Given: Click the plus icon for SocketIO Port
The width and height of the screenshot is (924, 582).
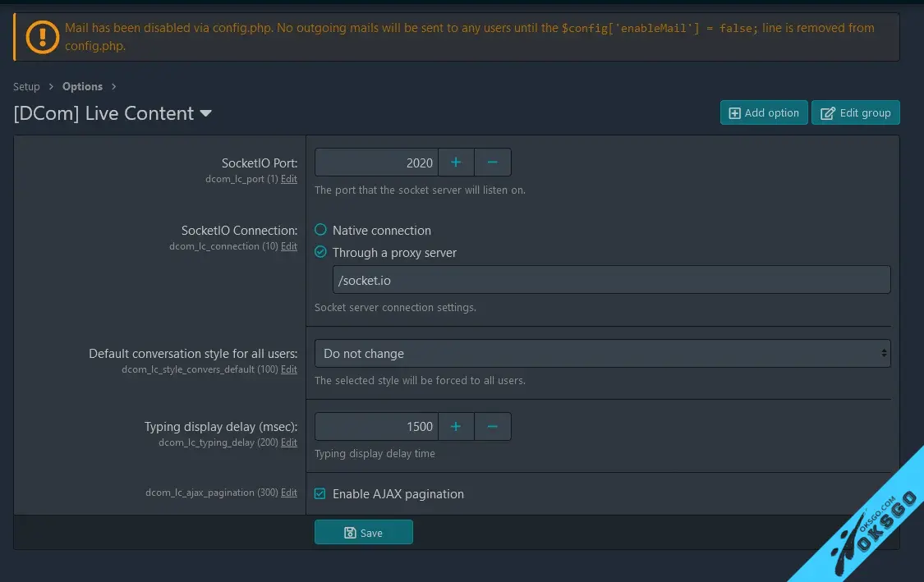Looking at the screenshot, I should (456, 163).
